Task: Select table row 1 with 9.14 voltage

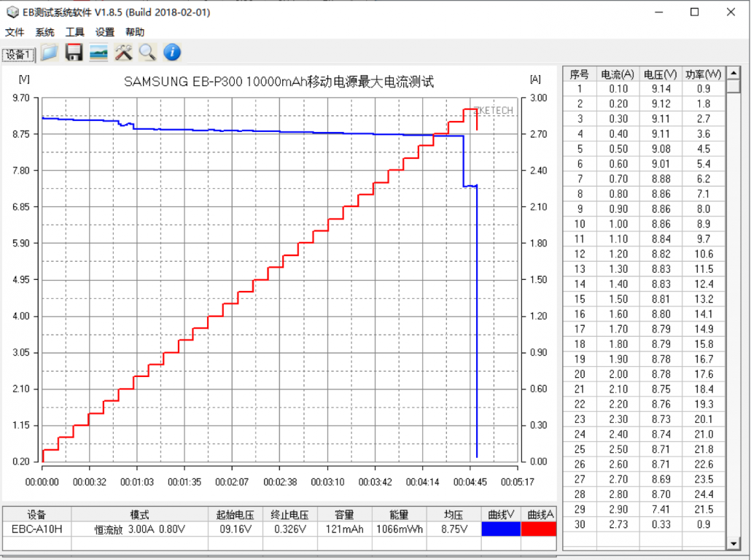Action: [644, 89]
